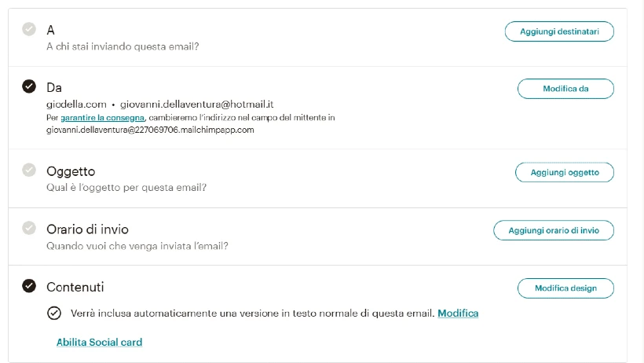
Task: Click the Modifica plain-text version link
Action: click(x=458, y=313)
